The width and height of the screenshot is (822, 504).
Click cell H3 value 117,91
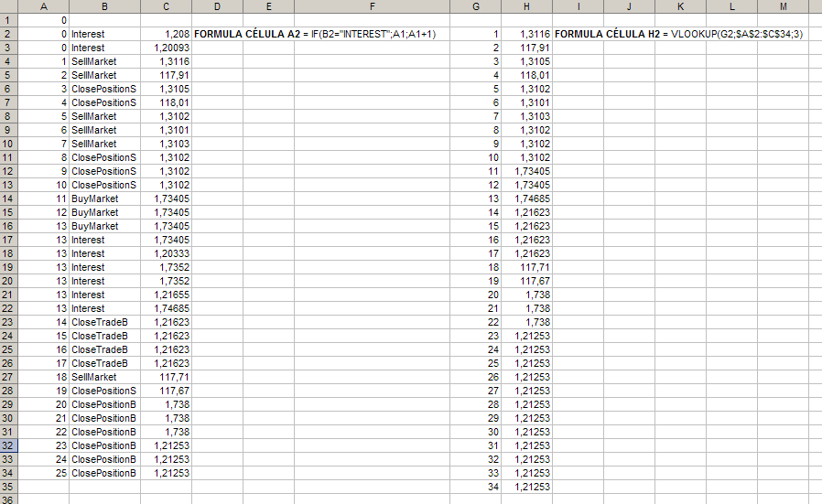point(526,48)
